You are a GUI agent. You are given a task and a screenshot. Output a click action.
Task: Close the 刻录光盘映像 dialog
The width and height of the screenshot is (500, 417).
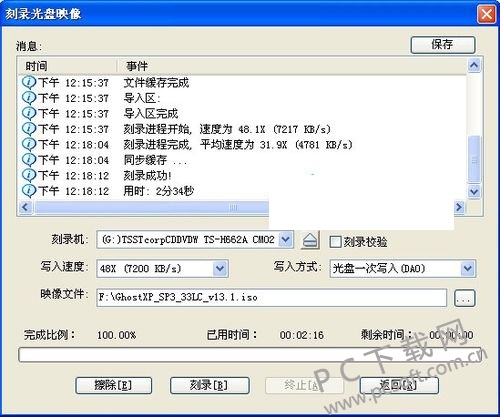coord(486,14)
